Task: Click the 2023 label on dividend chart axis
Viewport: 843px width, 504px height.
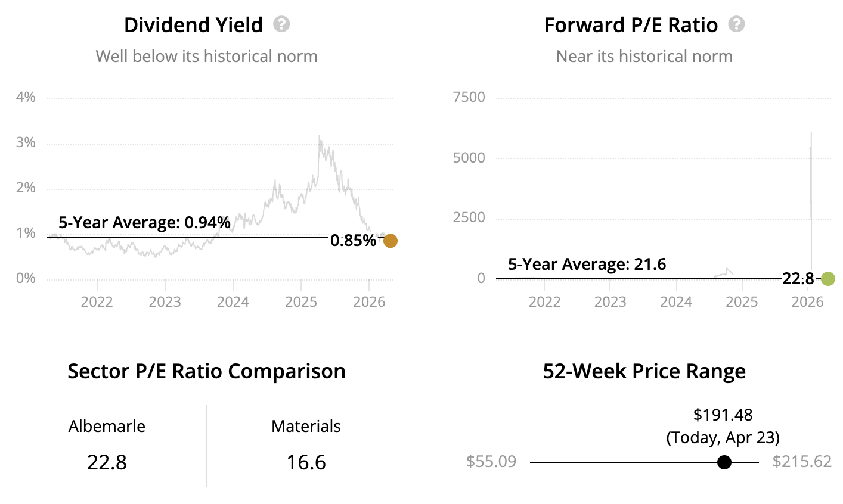Action: (165, 301)
